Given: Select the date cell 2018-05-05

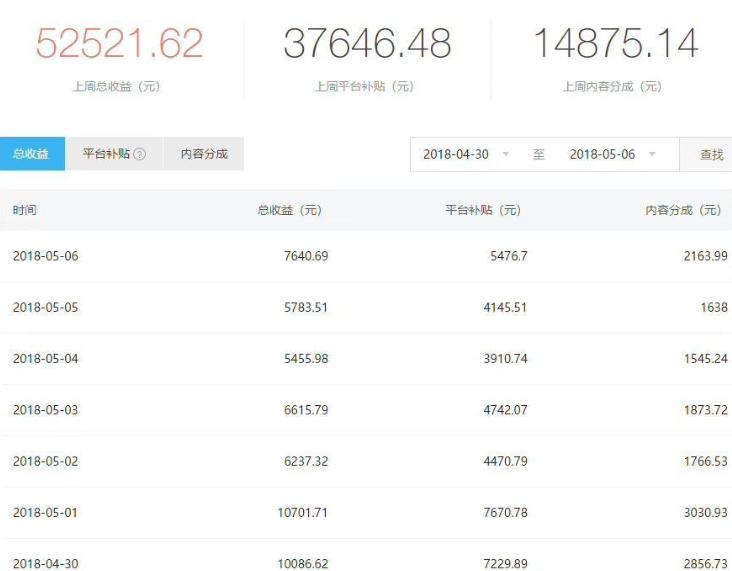Looking at the screenshot, I should [46, 307].
